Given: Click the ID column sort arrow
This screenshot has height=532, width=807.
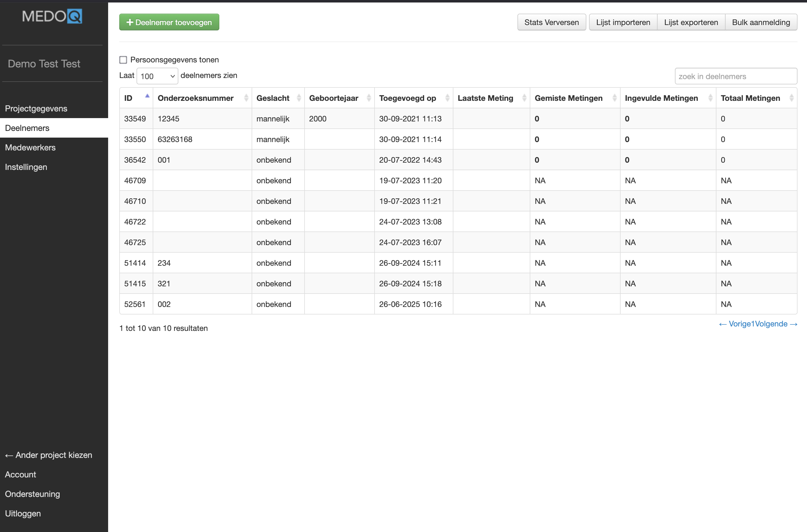Looking at the screenshot, I should pos(147,96).
